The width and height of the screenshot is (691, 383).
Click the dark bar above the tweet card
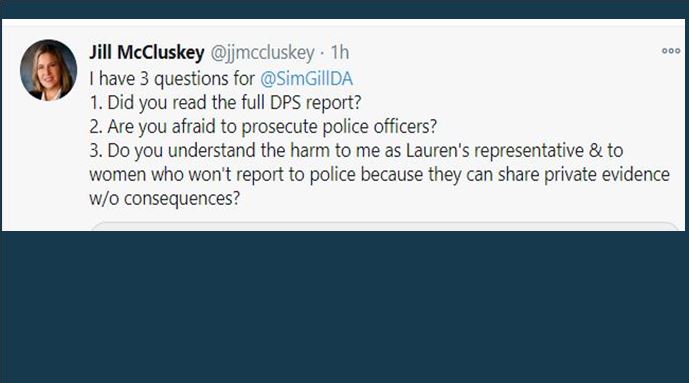[346, 9]
